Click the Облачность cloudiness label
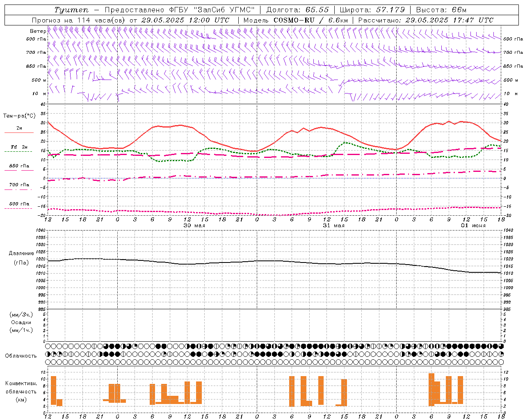 (x=21, y=356)
